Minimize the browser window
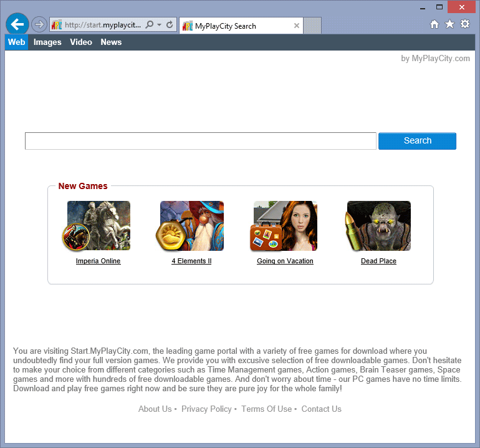Viewport: 480px width, 448px height. pos(423,7)
